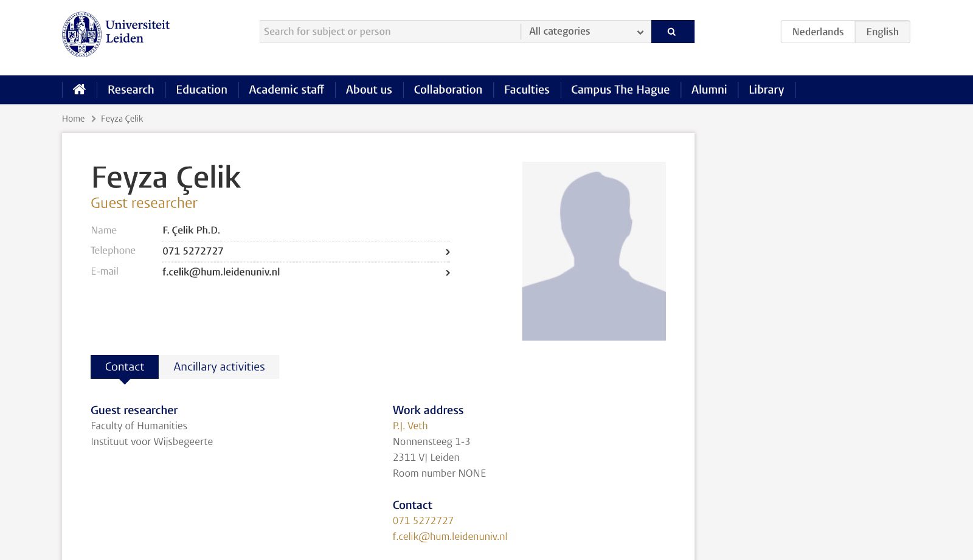This screenshot has height=560, width=973.
Task: Open the Library menu item
Action: (x=766, y=90)
